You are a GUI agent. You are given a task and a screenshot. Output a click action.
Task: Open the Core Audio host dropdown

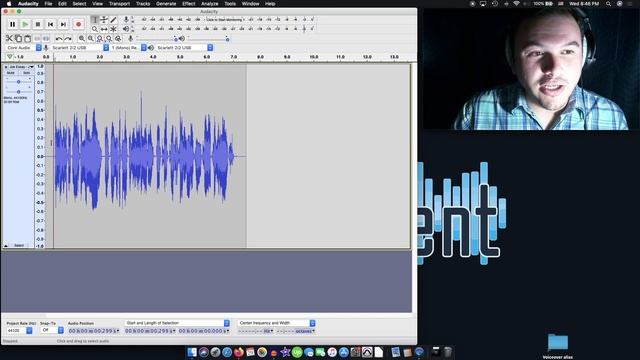click(24, 48)
